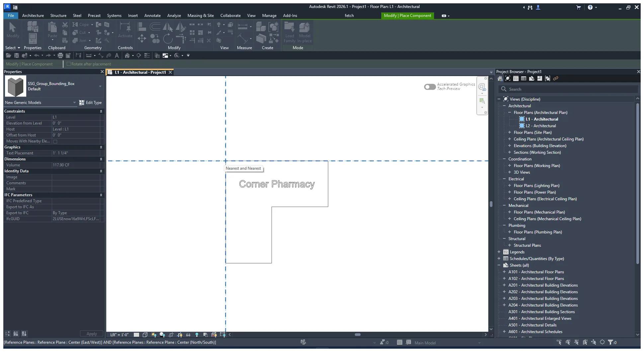Collapse the Constraints section in Properties
Image resolution: width=644 pixels, height=352 pixels.
[x=101, y=111]
